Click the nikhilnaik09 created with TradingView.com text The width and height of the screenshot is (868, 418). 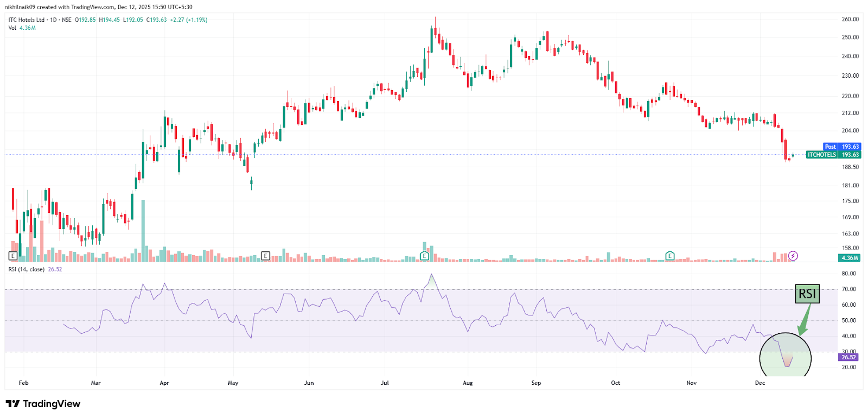[98, 7]
